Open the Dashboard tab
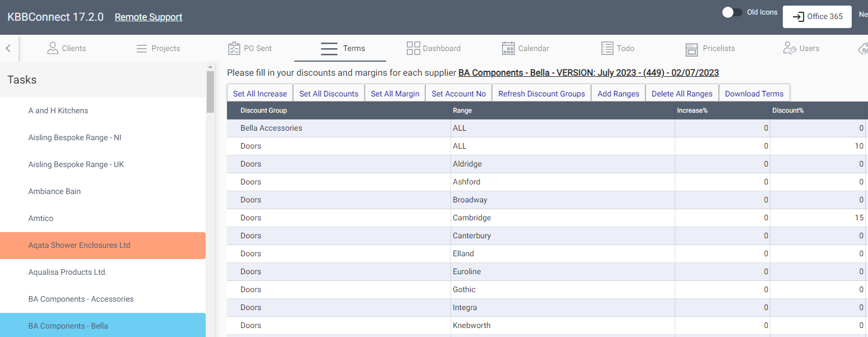The width and height of the screenshot is (868, 337). pos(434,48)
